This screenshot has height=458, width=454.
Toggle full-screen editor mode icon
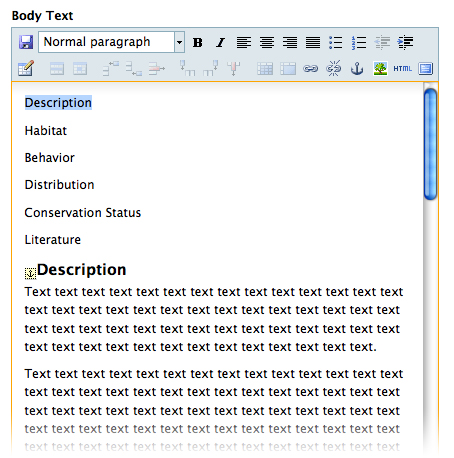(426, 69)
